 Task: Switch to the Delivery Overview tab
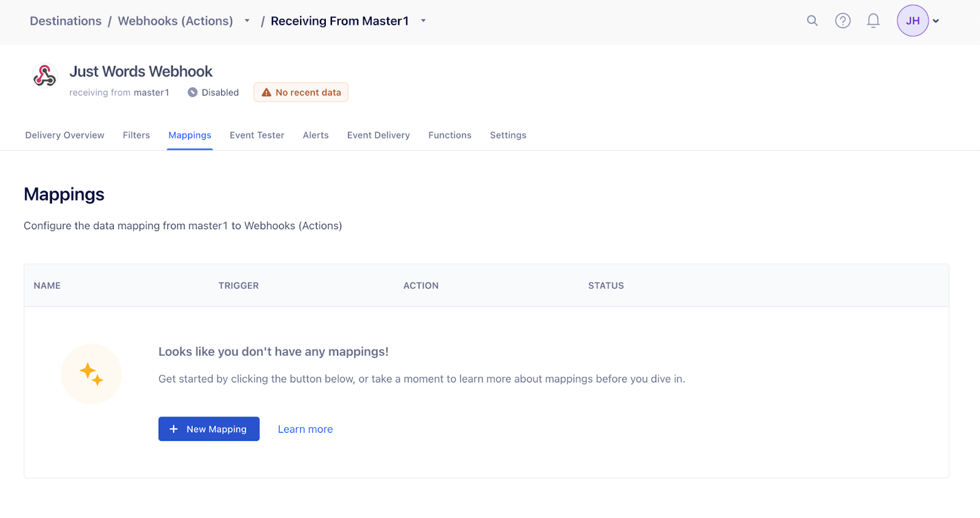coord(64,135)
